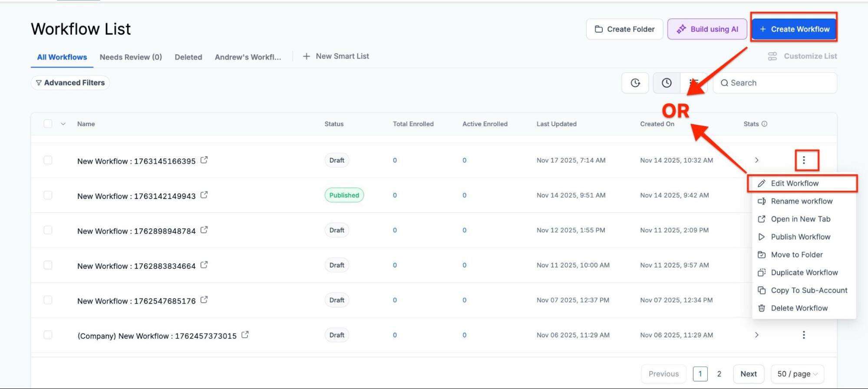
Task: Click the Create Folder button
Action: point(624,29)
